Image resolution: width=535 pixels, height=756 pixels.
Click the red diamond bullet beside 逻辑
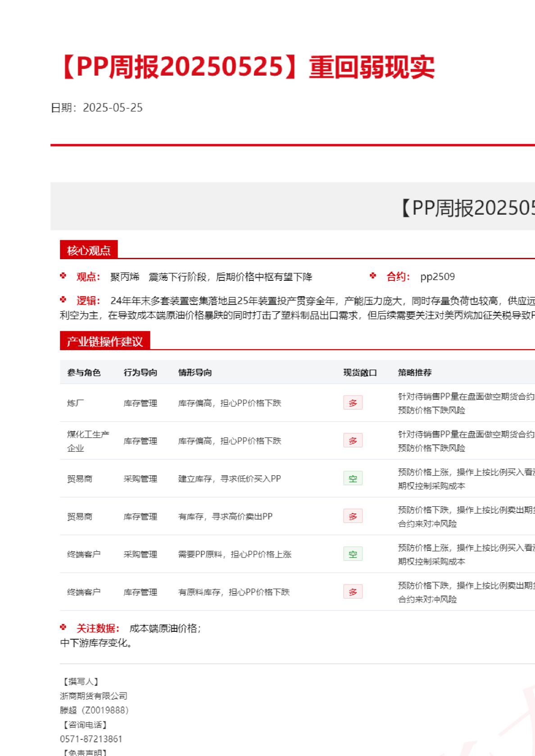tap(63, 300)
